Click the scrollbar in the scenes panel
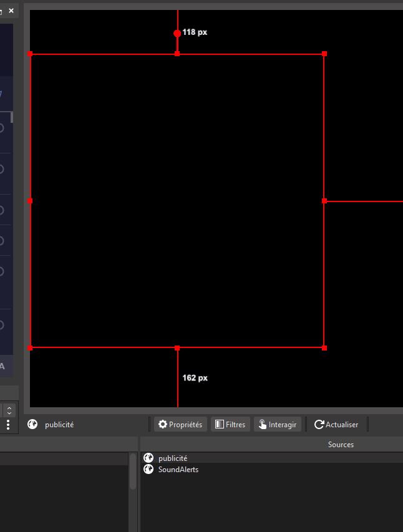This screenshot has height=532, width=403. [x=132, y=472]
